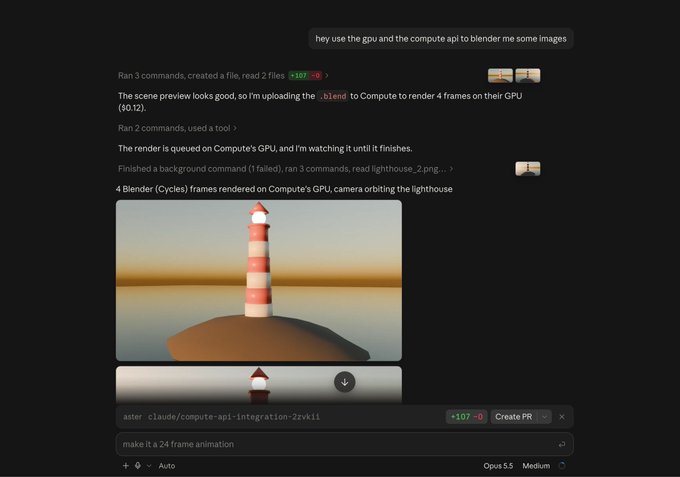Expand 'Finished a background command (1 failed)' row
This screenshot has height=477, width=680.
point(285,169)
